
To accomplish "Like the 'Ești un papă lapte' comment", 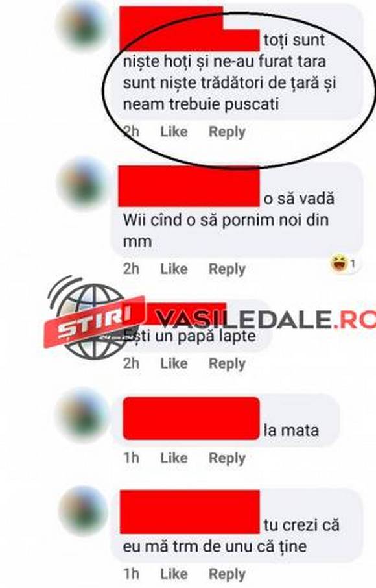I will point(174,363).
